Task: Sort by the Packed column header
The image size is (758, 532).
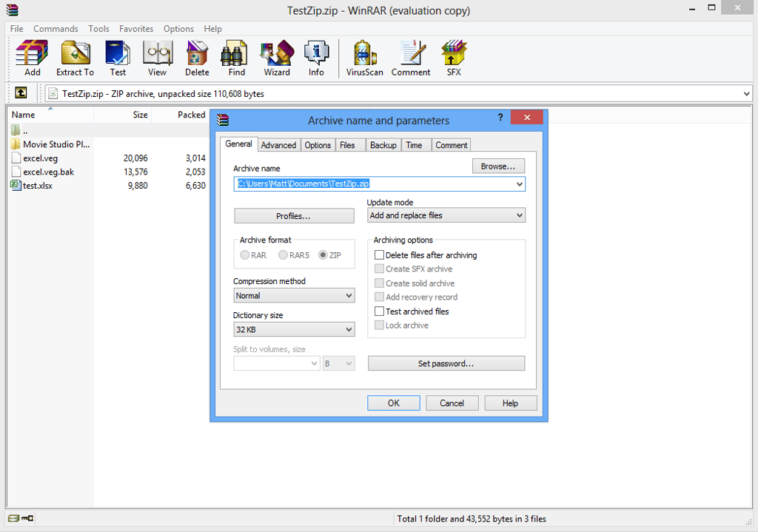Action: tap(181, 115)
